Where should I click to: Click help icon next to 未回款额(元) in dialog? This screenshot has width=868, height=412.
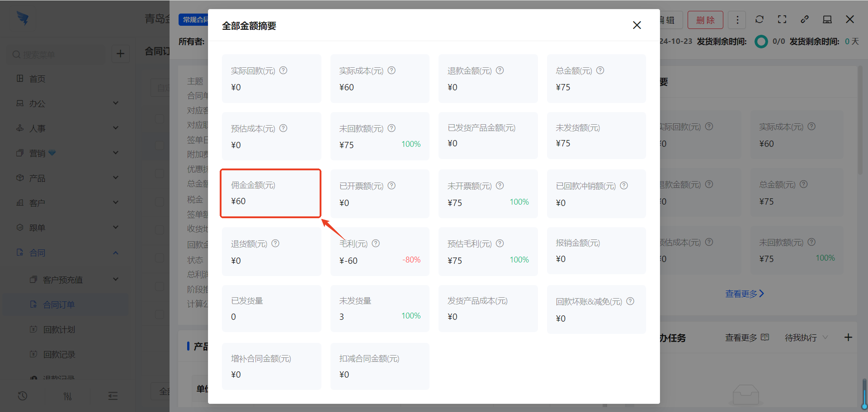point(392,128)
